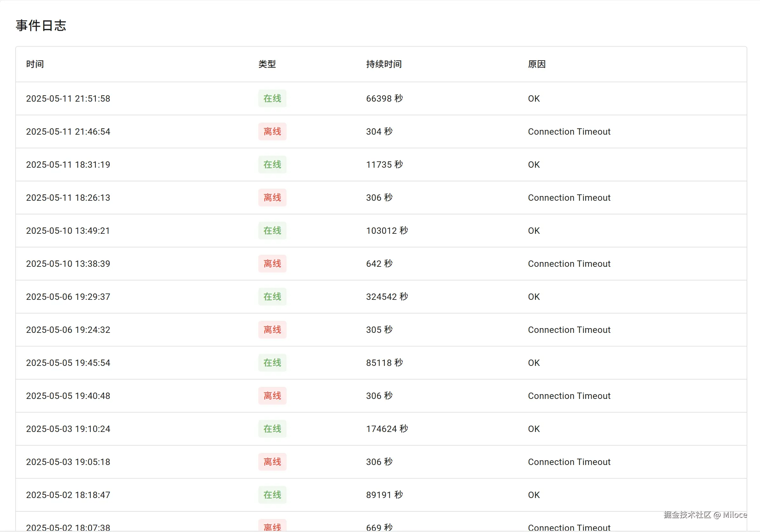760x532 pixels.
Task: Click the duration 324542 秒 value
Action: (x=387, y=296)
